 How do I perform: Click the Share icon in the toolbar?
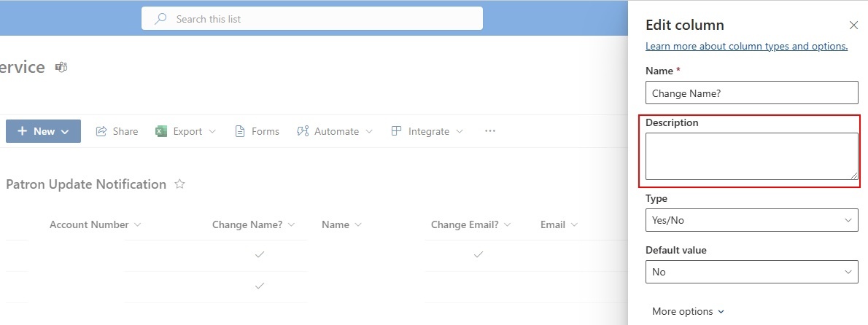coord(101,131)
